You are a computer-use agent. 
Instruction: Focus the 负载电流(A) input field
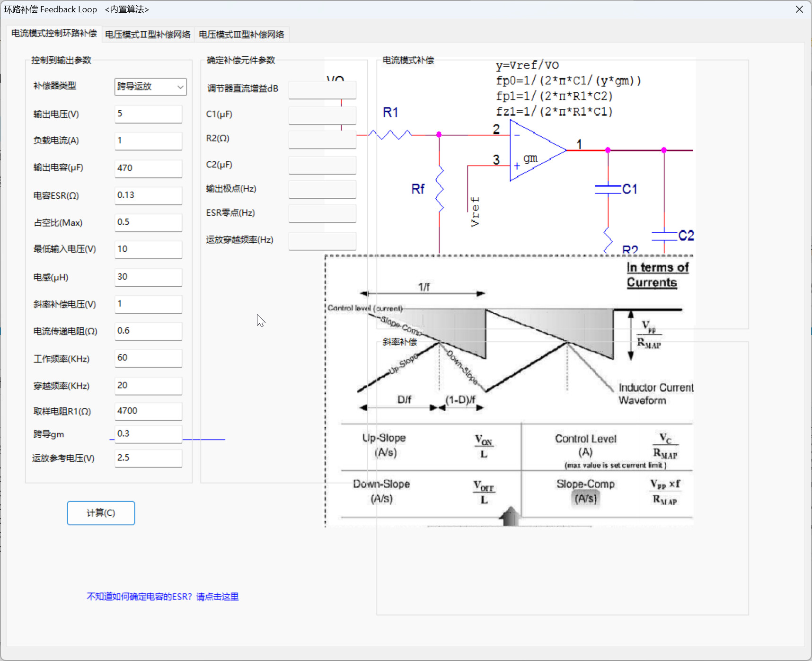point(148,141)
